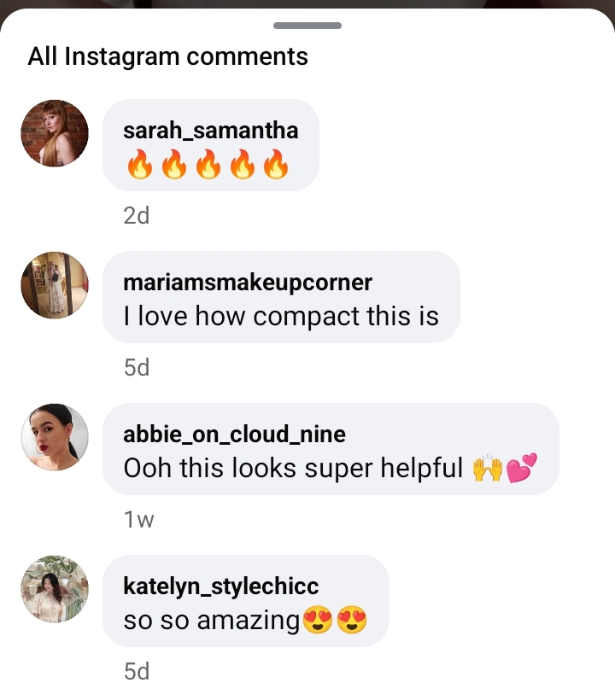Click the 5d timestamp under mariamsmakeupcorner

pyautogui.click(x=137, y=368)
